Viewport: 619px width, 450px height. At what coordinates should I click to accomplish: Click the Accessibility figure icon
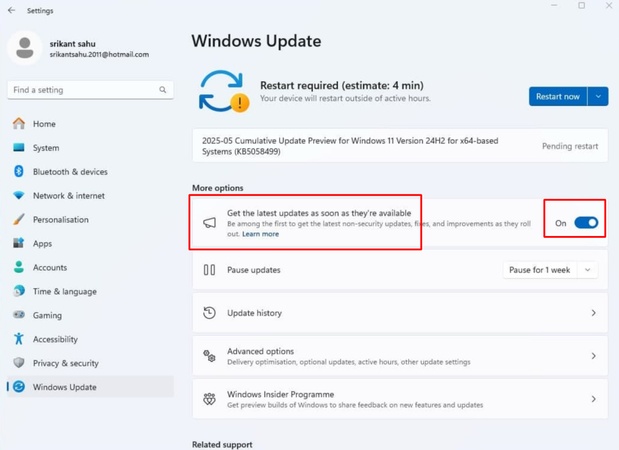pyautogui.click(x=19, y=339)
